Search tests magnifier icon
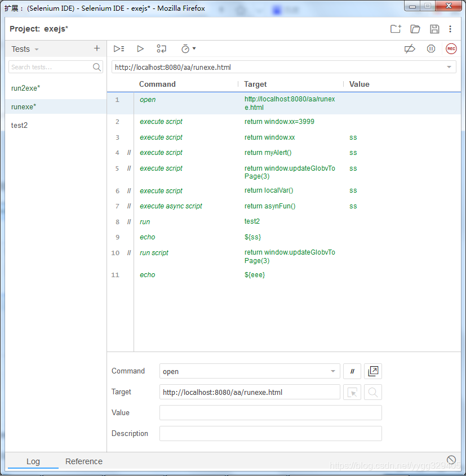Screen dimensions: 466x476 click(x=96, y=67)
